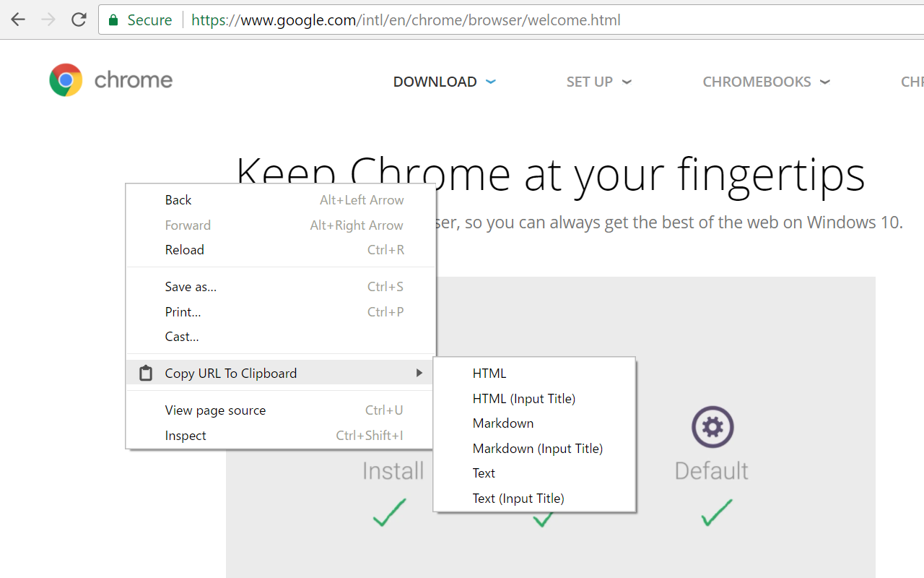
Task: Click the green checkmark under Default
Action: point(716,512)
